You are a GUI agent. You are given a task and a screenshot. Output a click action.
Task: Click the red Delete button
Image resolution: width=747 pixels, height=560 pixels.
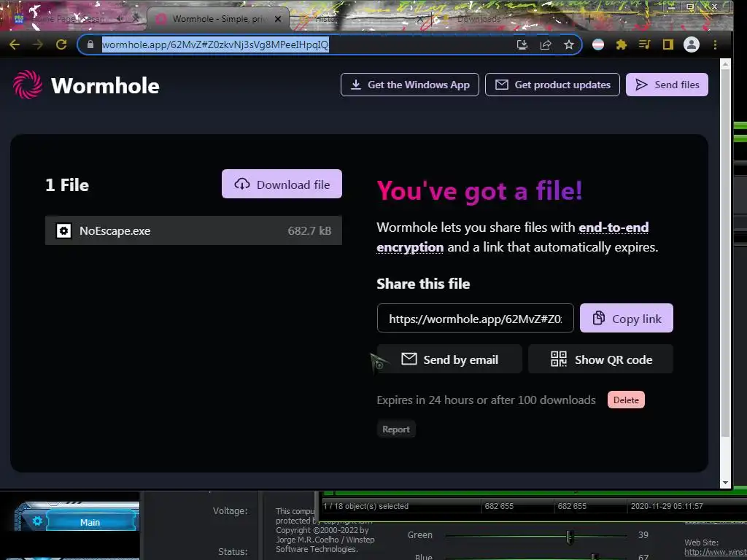click(626, 400)
